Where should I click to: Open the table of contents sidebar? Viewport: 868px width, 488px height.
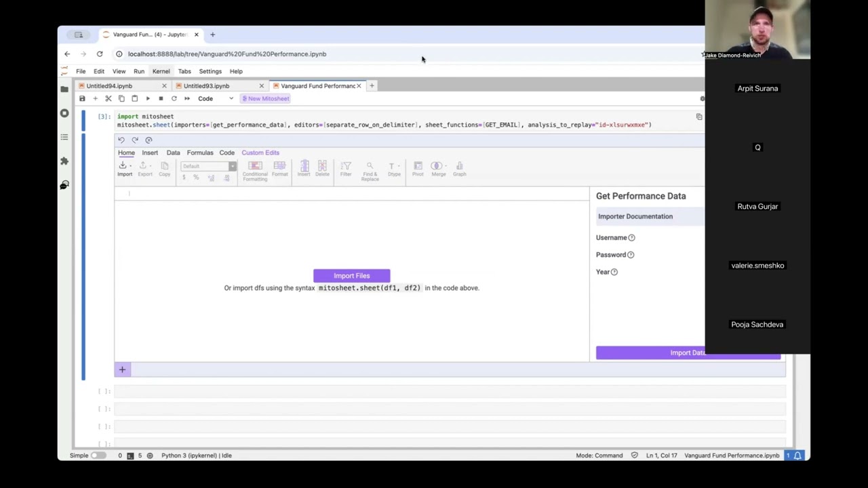pyautogui.click(x=64, y=137)
